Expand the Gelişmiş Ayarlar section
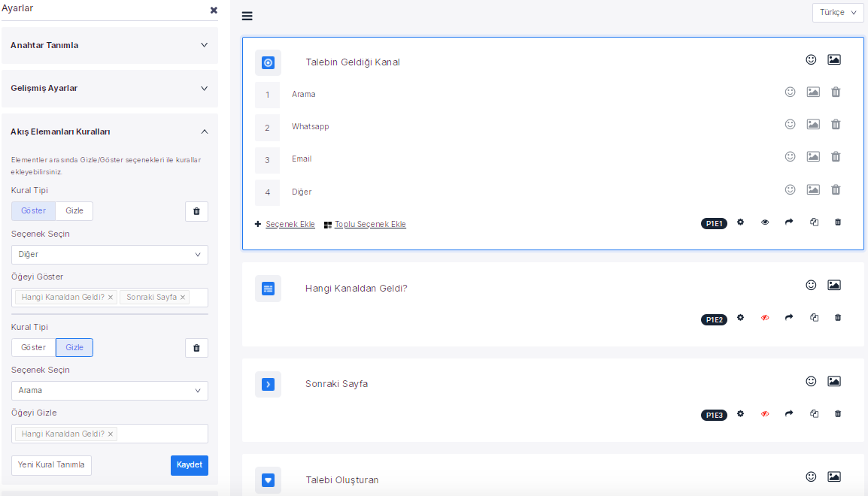 (x=109, y=89)
